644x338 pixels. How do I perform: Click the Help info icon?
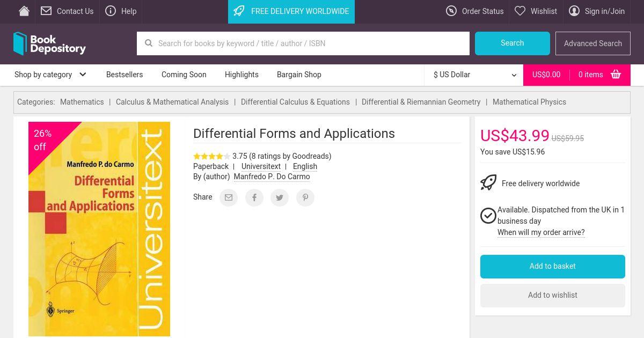tap(111, 11)
